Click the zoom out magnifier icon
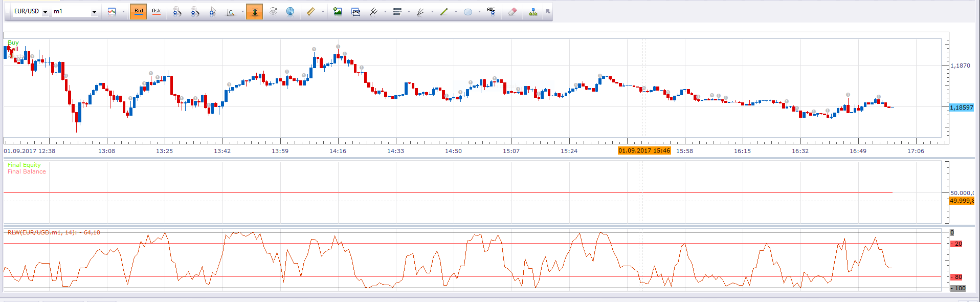 [x=195, y=11]
